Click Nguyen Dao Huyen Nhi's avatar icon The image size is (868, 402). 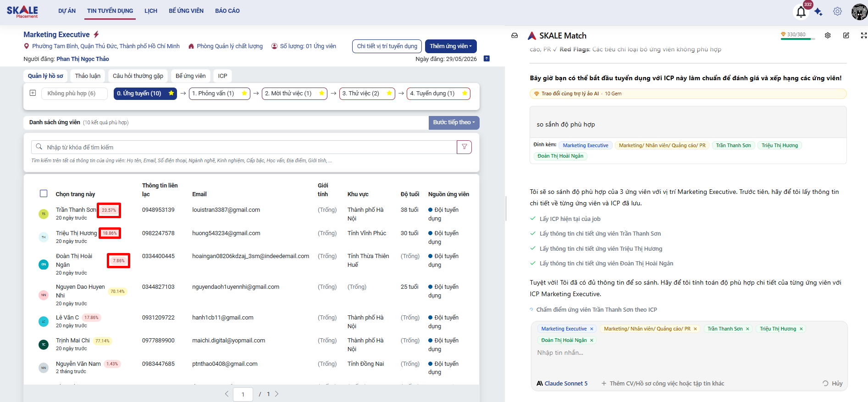pyautogui.click(x=44, y=295)
